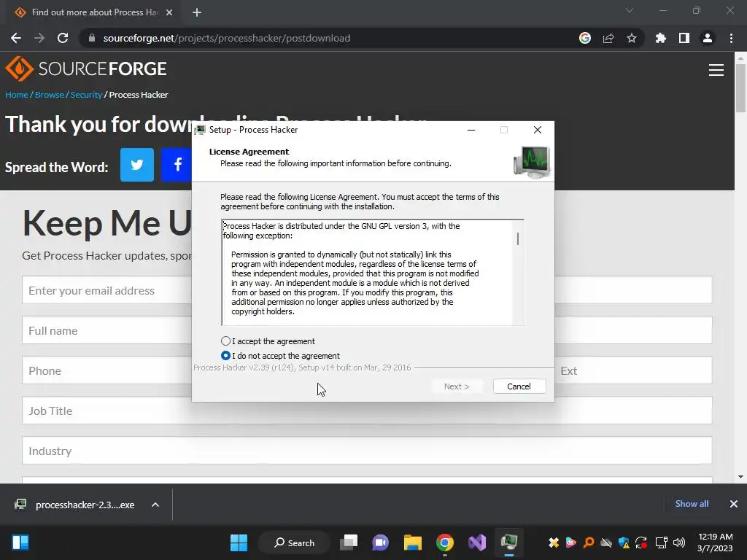The image size is (747, 560).
Task: Go to Home breadcrumb link
Action: [x=17, y=95]
